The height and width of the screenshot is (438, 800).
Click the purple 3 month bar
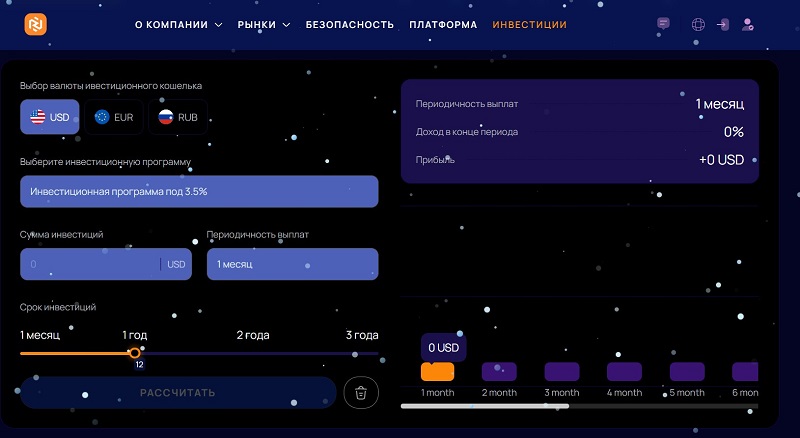pyautogui.click(x=562, y=371)
